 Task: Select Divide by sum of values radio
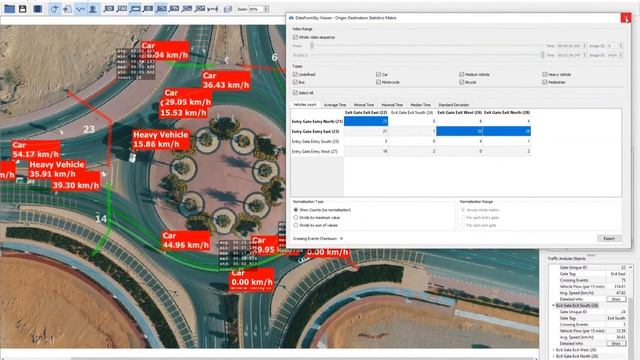[x=296, y=225]
